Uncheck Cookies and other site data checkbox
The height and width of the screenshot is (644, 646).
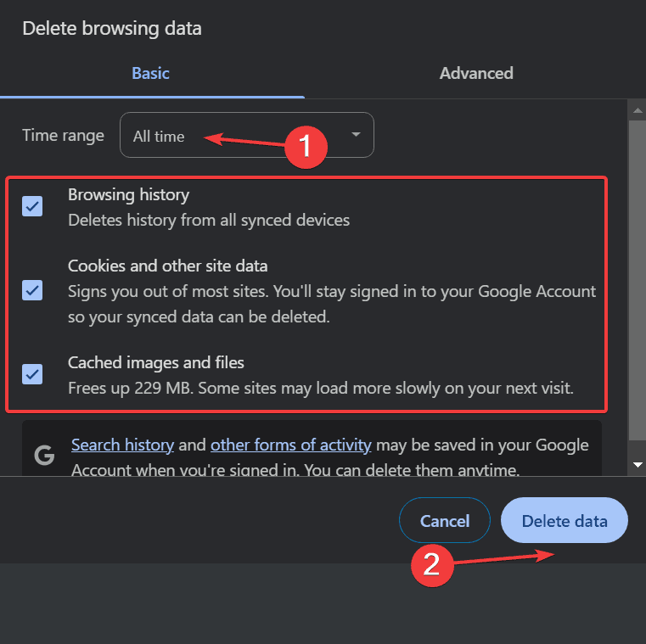point(32,290)
